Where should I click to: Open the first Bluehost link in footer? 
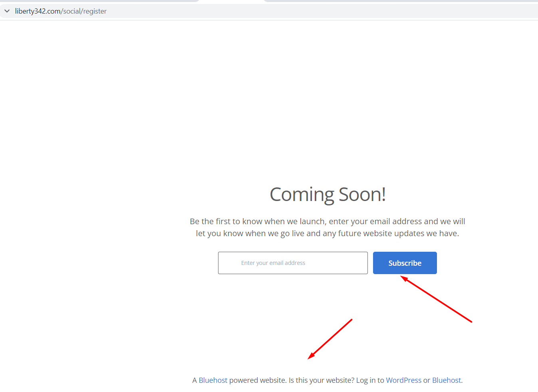coord(213,380)
